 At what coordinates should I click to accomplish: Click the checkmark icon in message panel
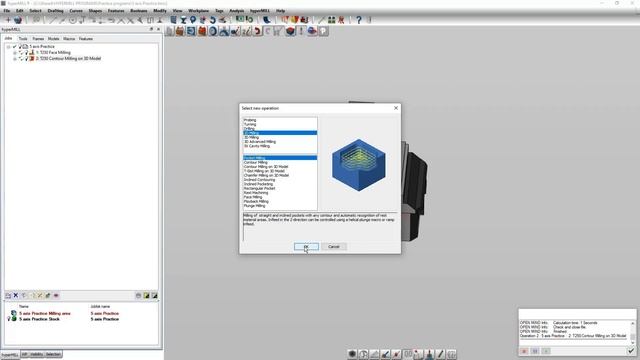631,351
